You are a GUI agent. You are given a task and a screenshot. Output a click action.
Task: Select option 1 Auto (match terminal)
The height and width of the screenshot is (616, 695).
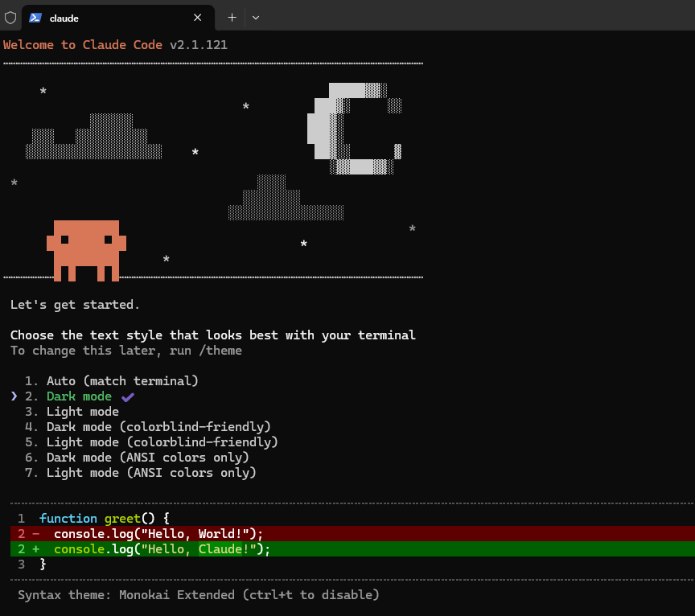point(111,381)
